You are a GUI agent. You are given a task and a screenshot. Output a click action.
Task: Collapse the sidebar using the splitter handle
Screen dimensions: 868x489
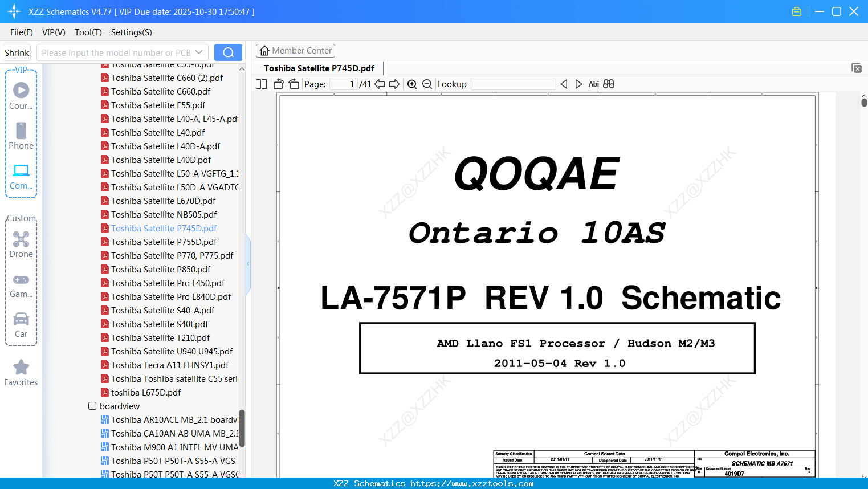click(x=248, y=264)
